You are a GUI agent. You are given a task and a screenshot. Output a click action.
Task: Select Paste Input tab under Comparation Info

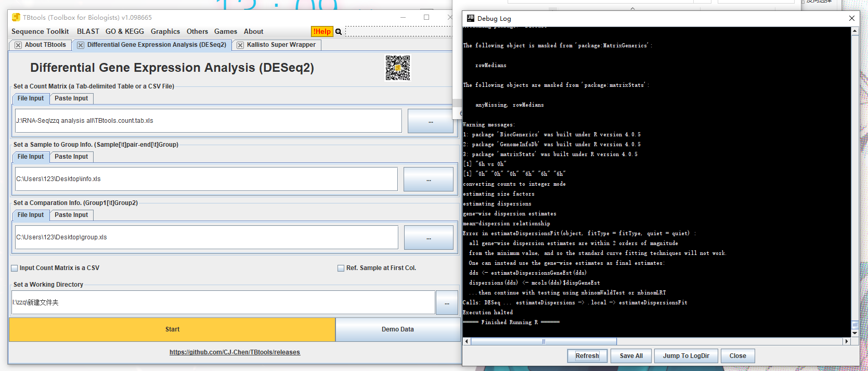[x=71, y=215]
